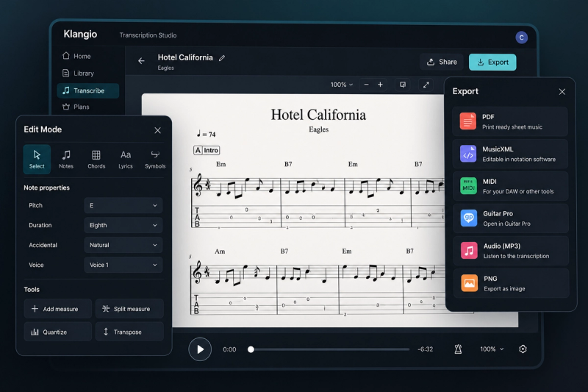This screenshot has height=392, width=588.
Task: Click the remaining time -6:32
Action: click(426, 349)
